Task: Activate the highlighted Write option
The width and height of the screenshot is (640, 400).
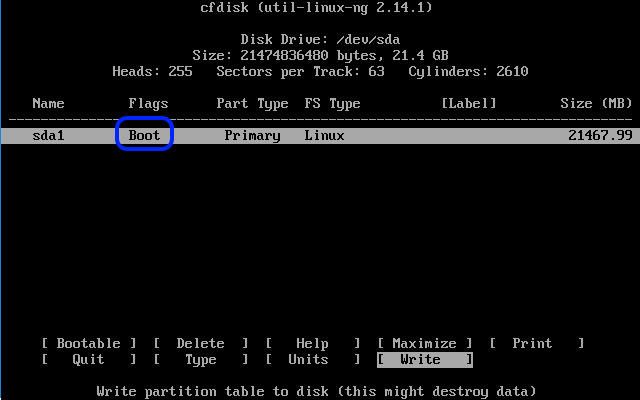Action: tap(424, 360)
